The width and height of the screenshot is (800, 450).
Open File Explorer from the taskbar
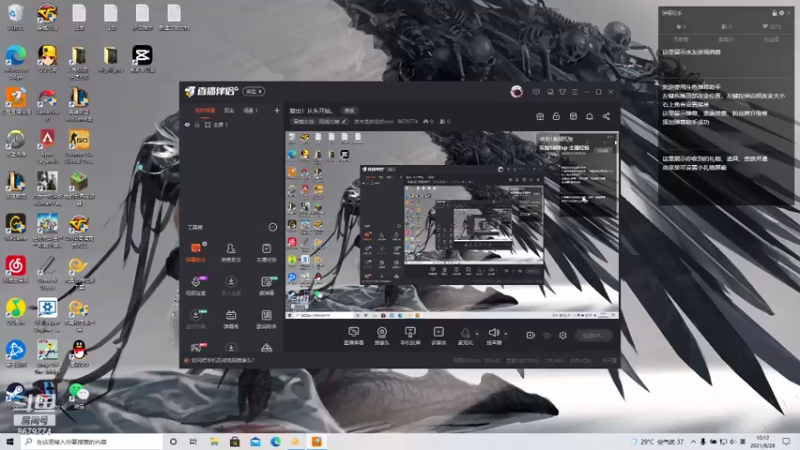pos(214,441)
